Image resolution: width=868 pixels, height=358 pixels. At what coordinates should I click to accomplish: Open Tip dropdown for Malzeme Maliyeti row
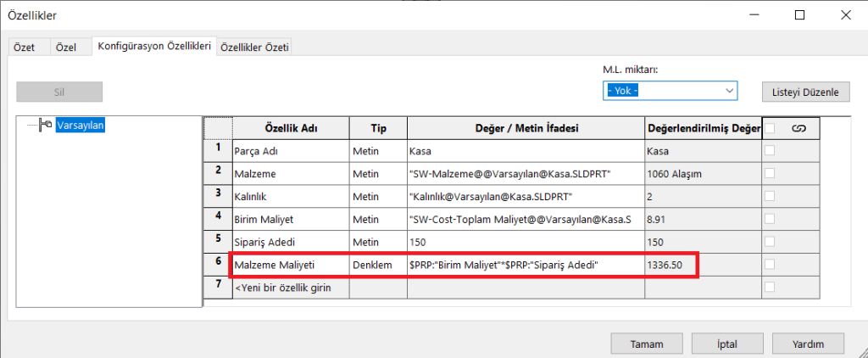(x=377, y=265)
